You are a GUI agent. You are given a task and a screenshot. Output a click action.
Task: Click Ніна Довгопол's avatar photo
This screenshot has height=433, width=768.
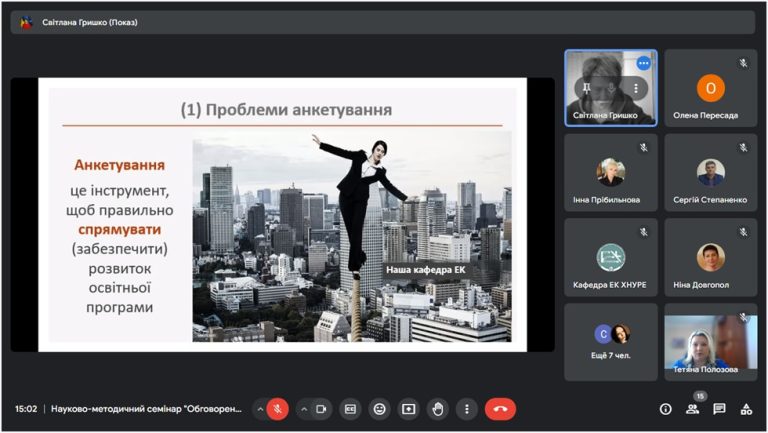pyautogui.click(x=711, y=257)
